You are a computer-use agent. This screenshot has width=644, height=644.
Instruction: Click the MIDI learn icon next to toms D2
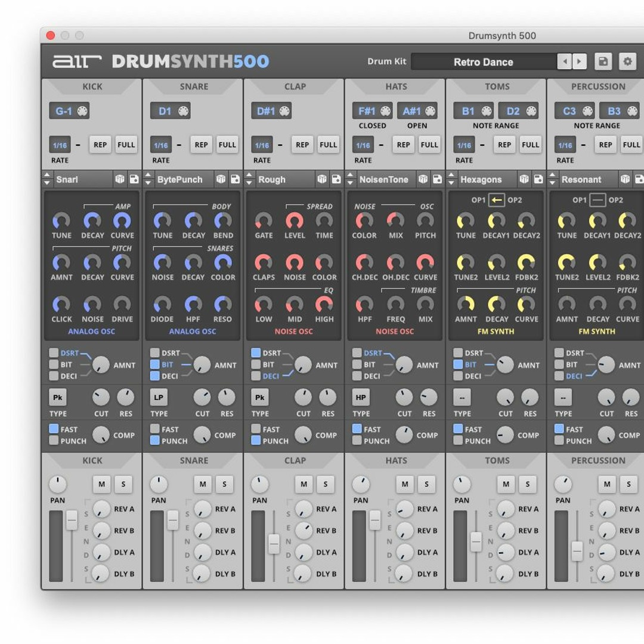point(531,111)
